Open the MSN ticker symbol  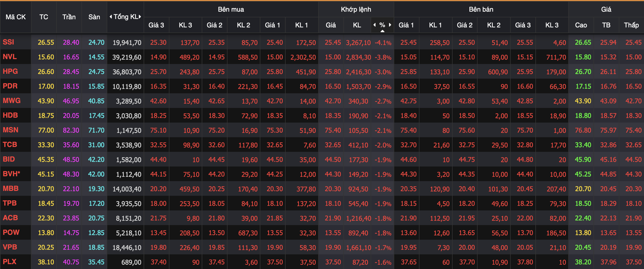pyautogui.click(x=11, y=130)
